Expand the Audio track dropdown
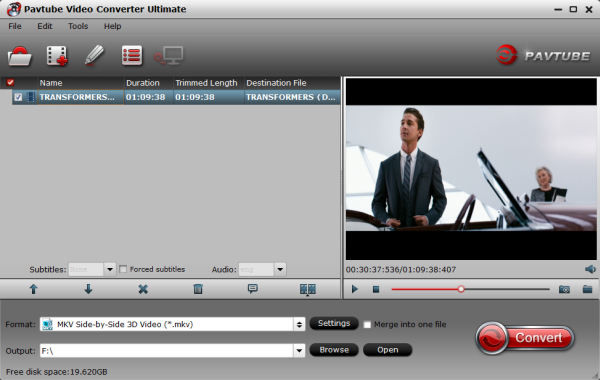The width and height of the screenshot is (600, 380). [x=280, y=269]
